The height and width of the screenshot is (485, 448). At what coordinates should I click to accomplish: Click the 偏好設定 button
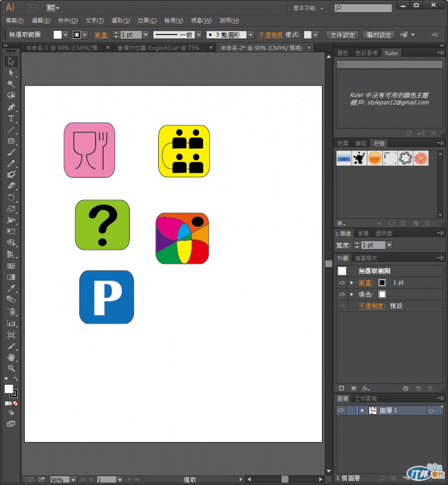[x=379, y=35]
